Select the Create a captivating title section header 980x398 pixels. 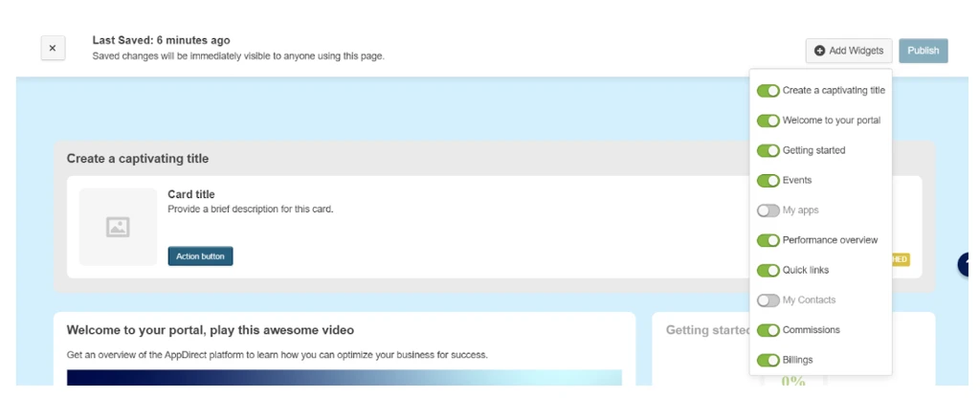(x=138, y=159)
